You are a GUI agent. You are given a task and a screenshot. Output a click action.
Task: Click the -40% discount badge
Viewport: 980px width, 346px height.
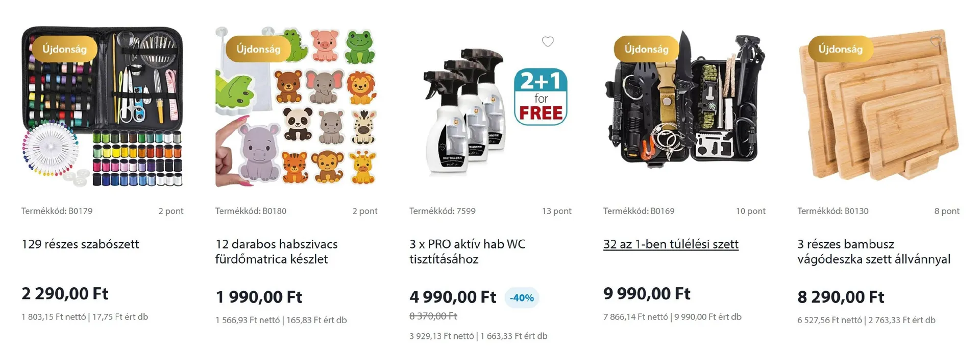[x=522, y=297]
